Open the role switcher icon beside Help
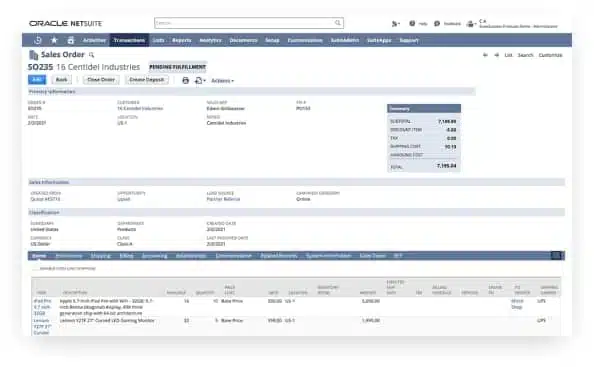Viewport: 594px width, 367px height. pyautogui.click(x=395, y=24)
